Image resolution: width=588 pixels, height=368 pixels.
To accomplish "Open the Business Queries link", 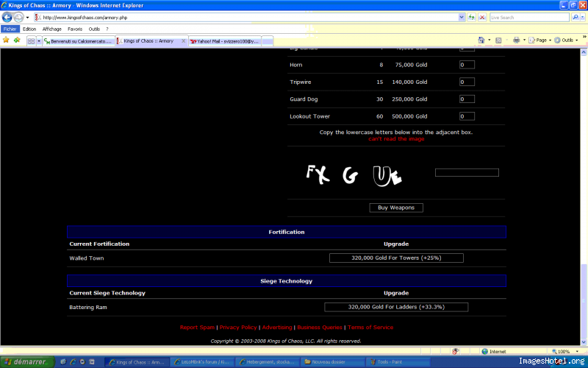I will (320, 328).
